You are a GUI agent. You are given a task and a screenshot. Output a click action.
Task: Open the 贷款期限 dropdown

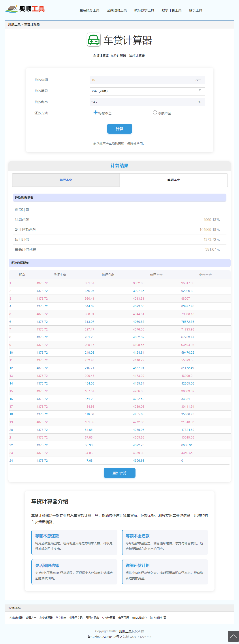pyautogui.click(x=147, y=91)
